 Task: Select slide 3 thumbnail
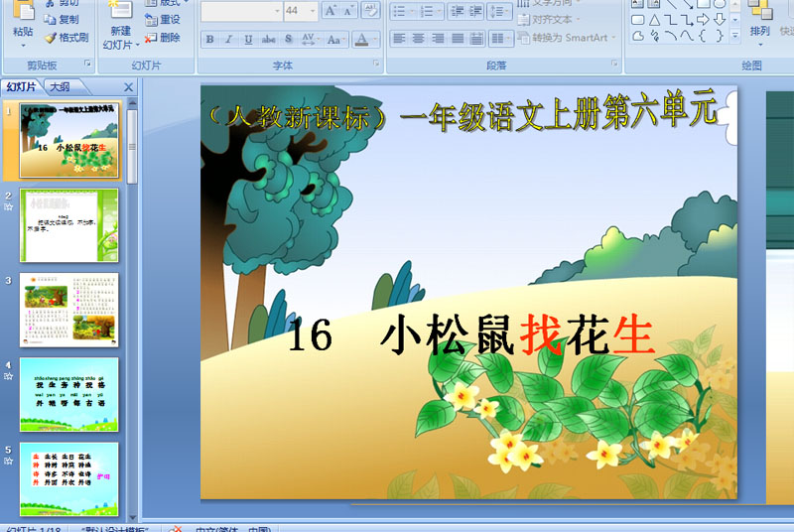[x=68, y=310]
